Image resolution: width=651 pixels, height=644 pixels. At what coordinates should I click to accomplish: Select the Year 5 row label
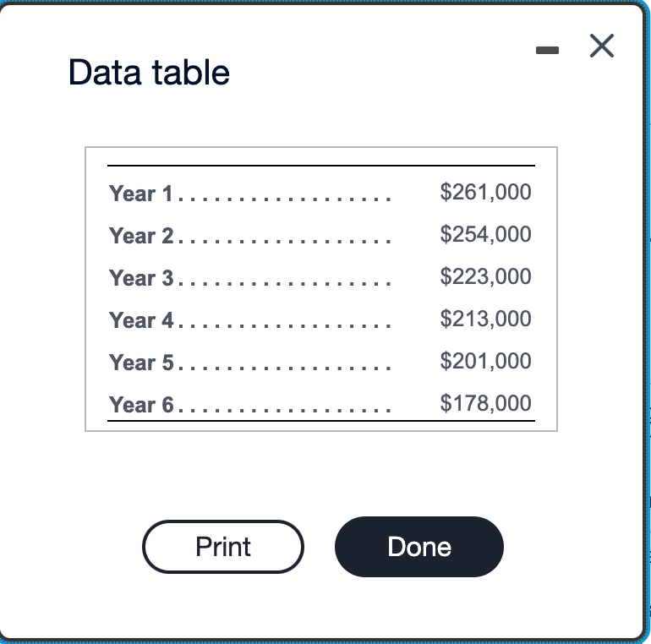pos(140,363)
